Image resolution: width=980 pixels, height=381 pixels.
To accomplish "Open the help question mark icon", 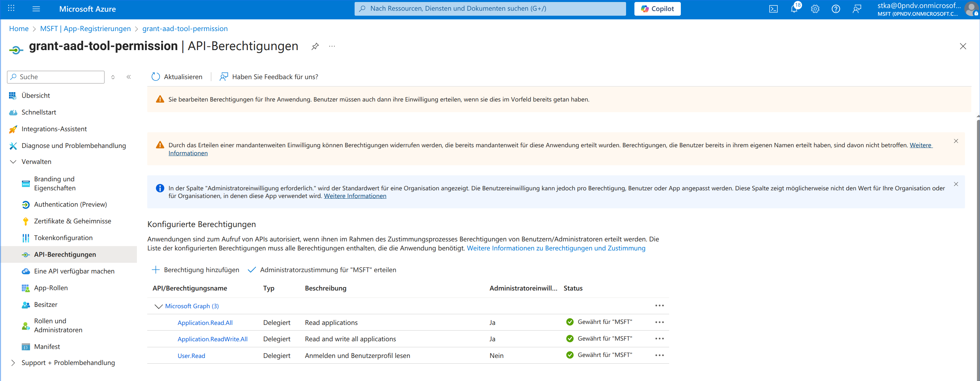I will 836,8.
